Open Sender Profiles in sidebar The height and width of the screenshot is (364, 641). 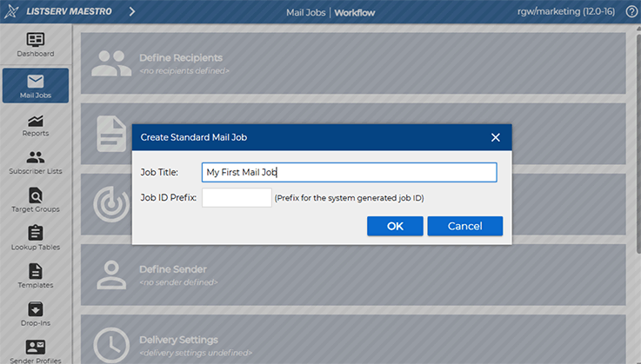[36, 347]
